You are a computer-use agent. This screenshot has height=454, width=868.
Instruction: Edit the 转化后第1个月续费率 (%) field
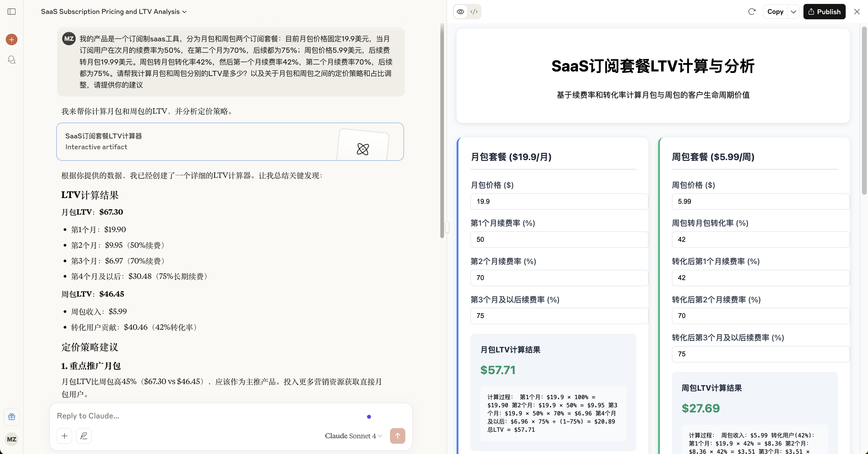[x=761, y=278]
